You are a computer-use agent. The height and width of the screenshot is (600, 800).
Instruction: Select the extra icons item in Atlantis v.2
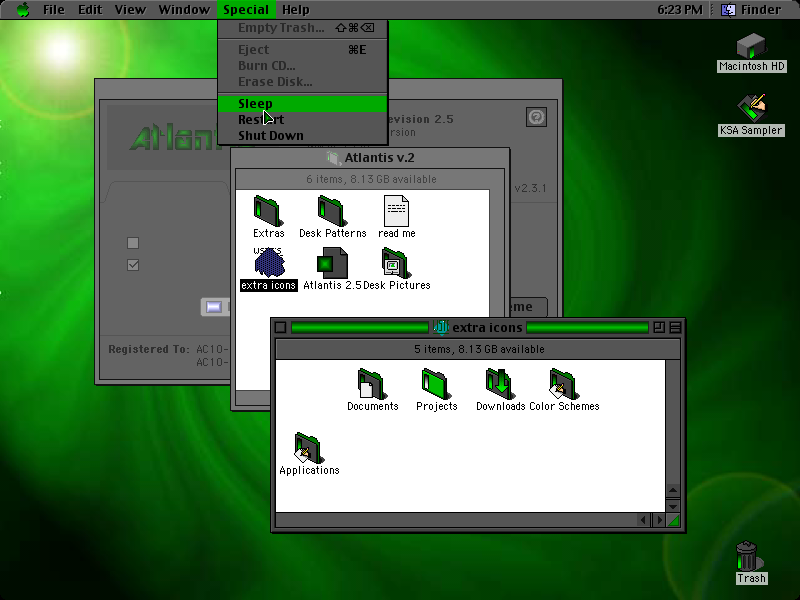tap(269, 262)
